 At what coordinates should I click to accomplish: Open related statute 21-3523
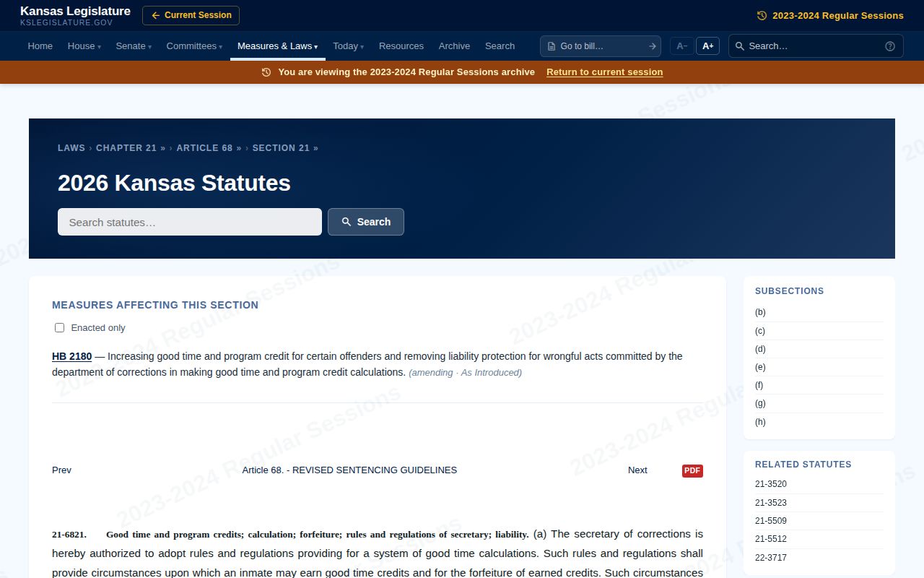click(x=771, y=503)
